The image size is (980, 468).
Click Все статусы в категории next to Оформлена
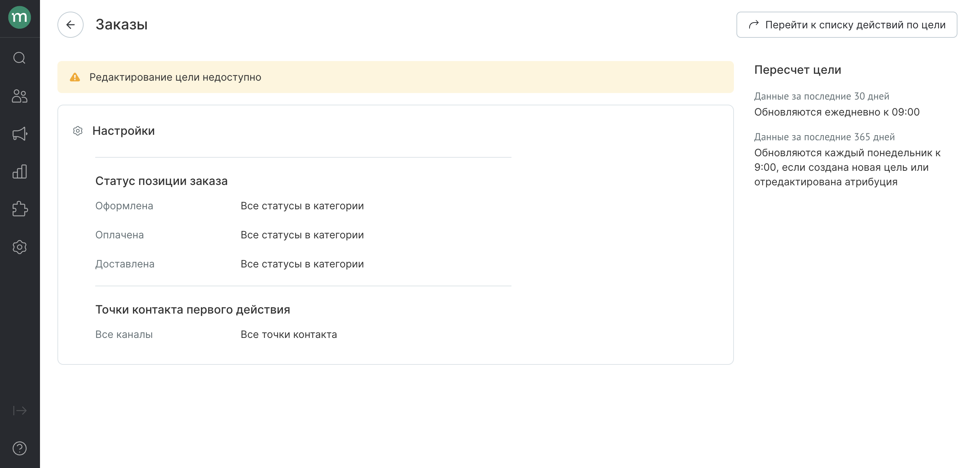tap(302, 206)
